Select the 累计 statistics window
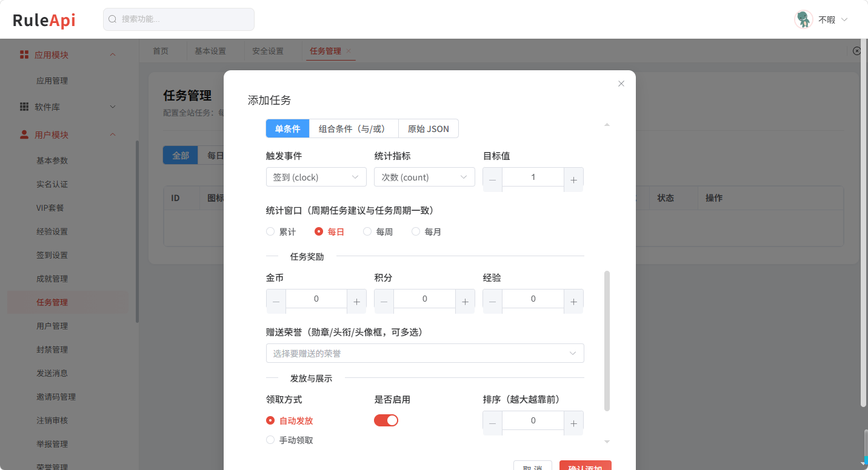The image size is (868, 470). click(x=281, y=232)
